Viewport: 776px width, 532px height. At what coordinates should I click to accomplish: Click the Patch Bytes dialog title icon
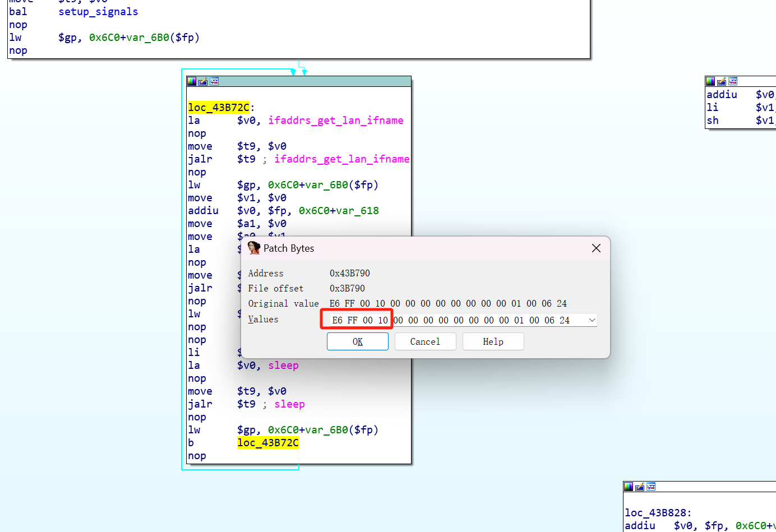point(254,248)
